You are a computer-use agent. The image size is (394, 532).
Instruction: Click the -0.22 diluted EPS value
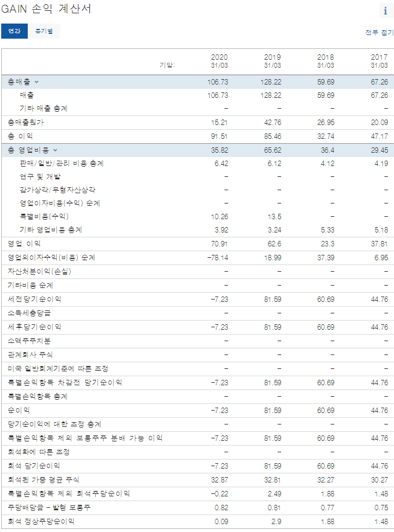point(220,494)
